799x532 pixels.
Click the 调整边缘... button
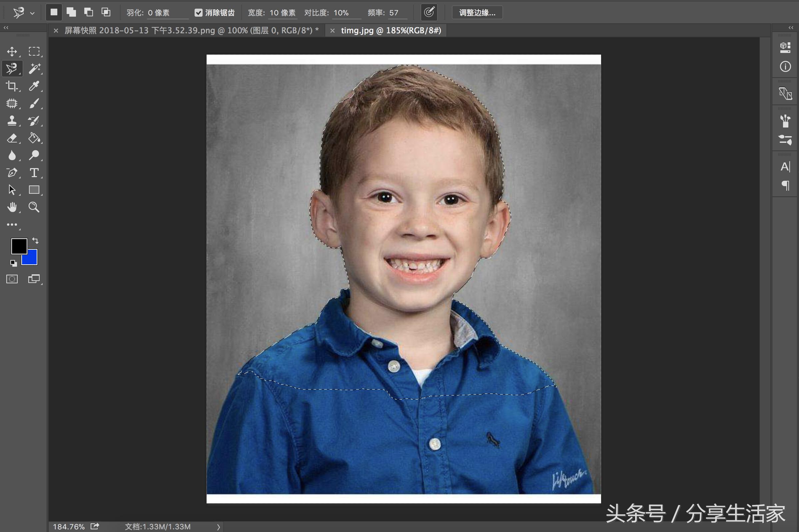pyautogui.click(x=477, y=13)
